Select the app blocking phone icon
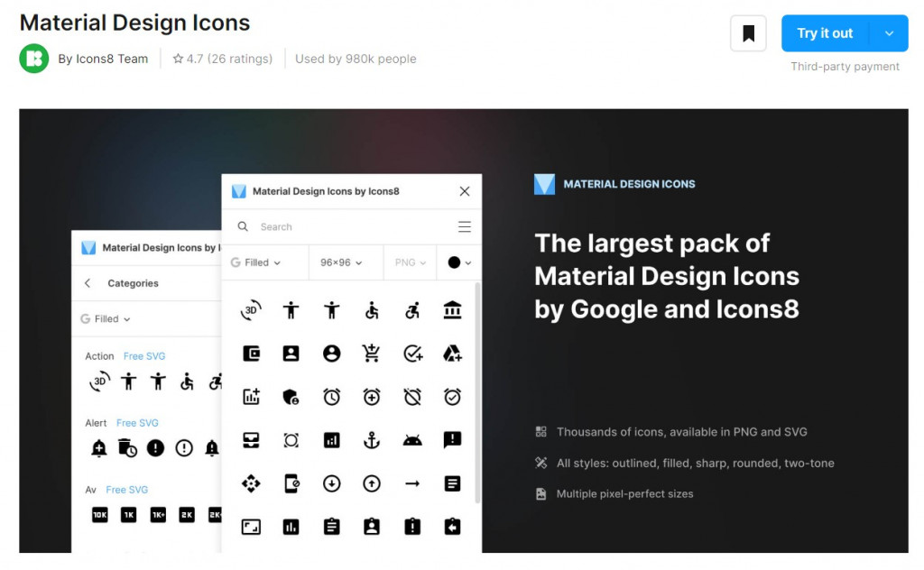Image resolution: width=924 pixels, height=570 pixels. pyautogui.click(x=291, y=483)
